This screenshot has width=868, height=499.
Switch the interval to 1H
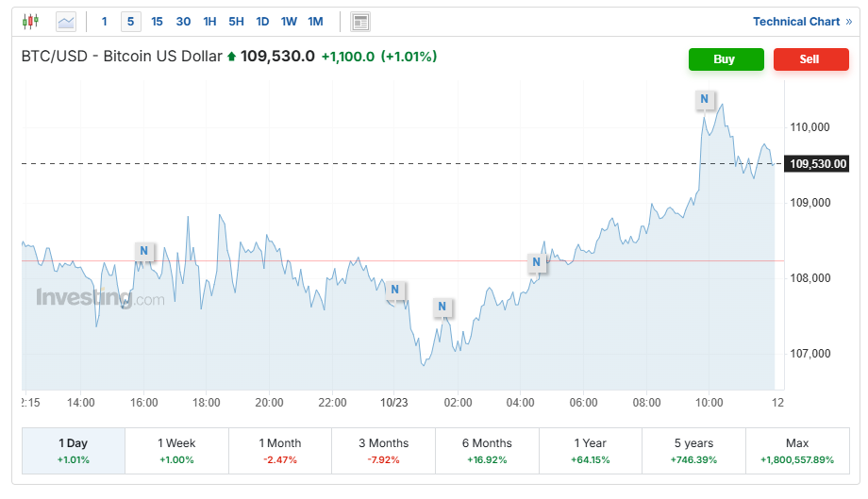tap(209, 22)
